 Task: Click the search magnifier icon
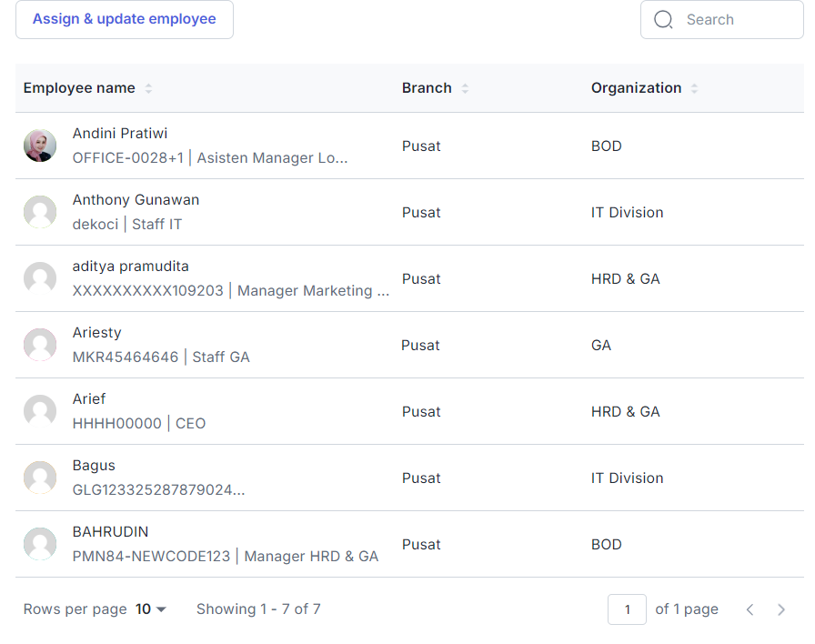tap(663, 20)
